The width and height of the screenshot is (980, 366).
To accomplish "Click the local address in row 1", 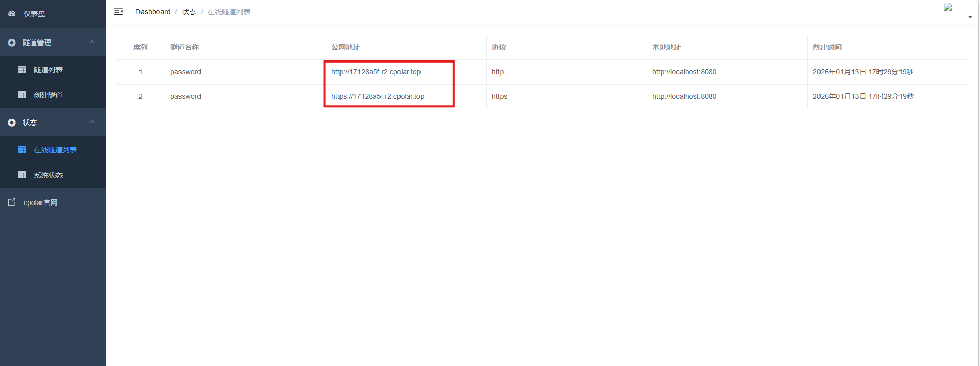I will tap(684, 72).
